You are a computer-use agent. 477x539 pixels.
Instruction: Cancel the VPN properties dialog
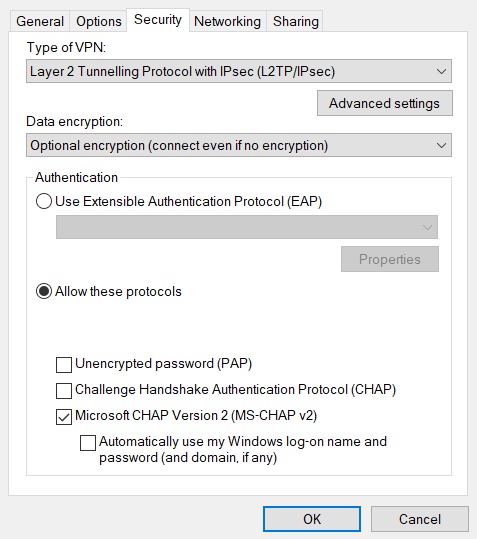[x=420, y=519]
